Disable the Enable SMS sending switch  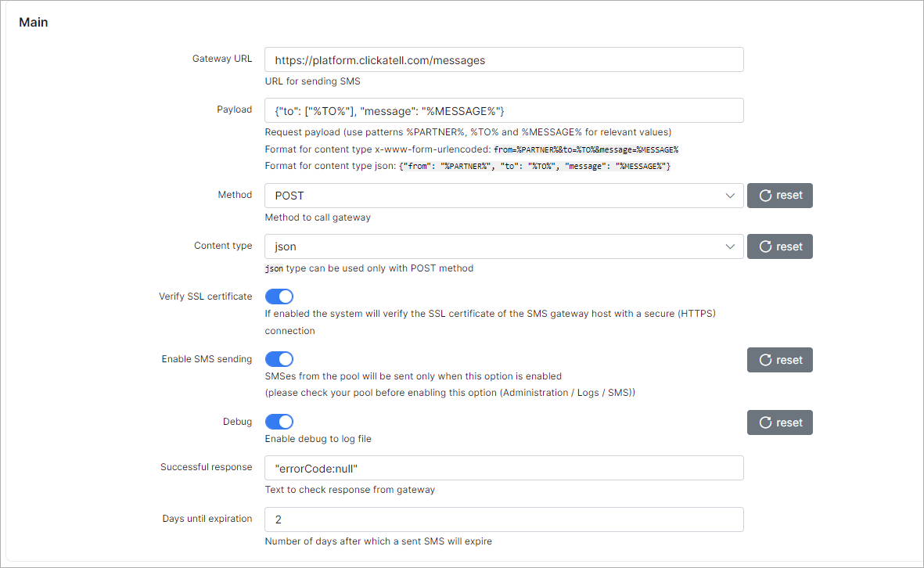(279, 359)
